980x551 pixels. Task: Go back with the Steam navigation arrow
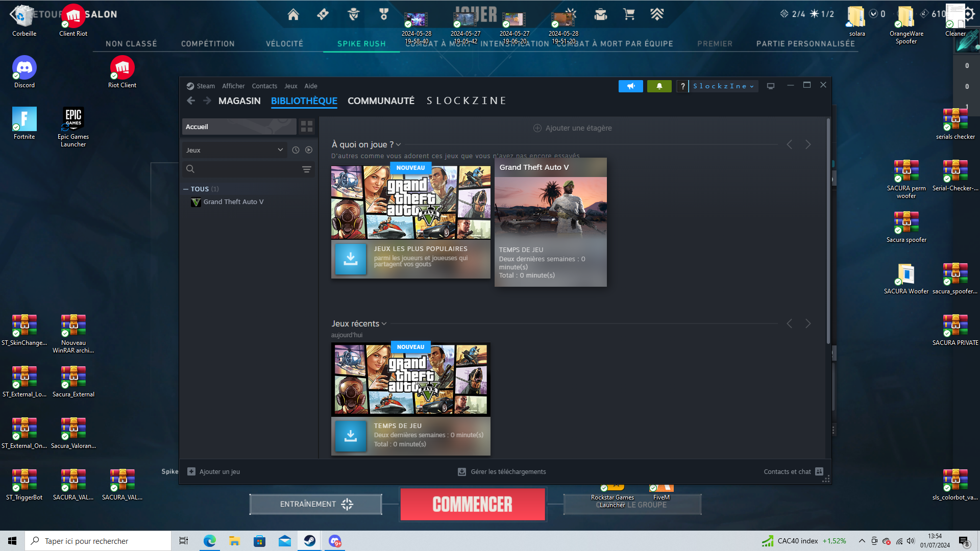pos(191,101)
